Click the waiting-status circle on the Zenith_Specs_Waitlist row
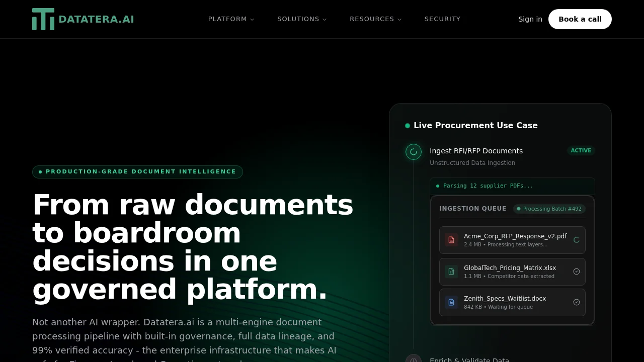 click(577, 302)
